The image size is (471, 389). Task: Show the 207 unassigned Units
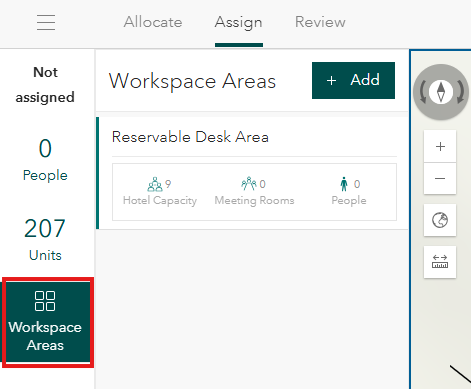tap(45, 239)
